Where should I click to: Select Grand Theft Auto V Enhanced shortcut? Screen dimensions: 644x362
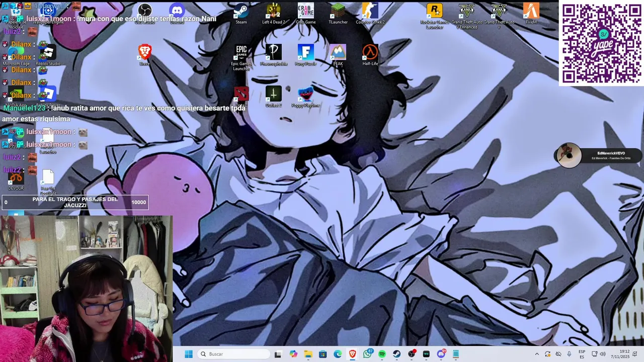[467, 16]
